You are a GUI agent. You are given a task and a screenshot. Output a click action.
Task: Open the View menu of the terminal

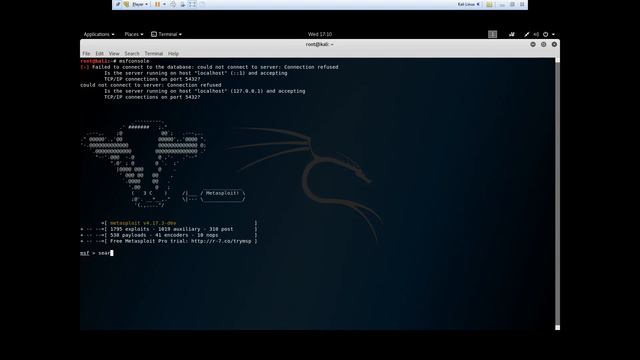coord(114,53)
